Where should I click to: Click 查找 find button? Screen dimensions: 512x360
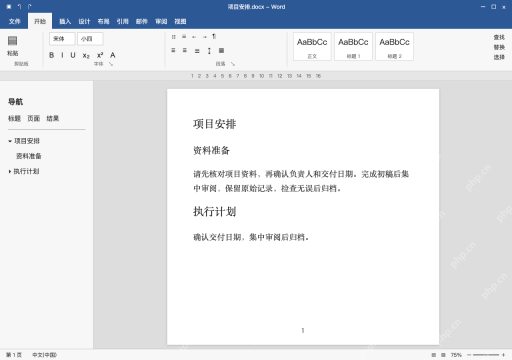499,37
